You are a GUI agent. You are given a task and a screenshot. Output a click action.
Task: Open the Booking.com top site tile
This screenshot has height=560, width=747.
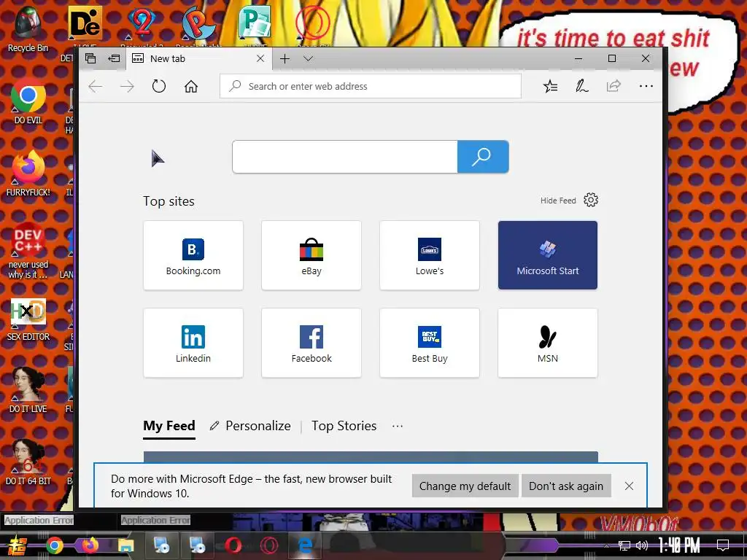click(x=193, y=255)
